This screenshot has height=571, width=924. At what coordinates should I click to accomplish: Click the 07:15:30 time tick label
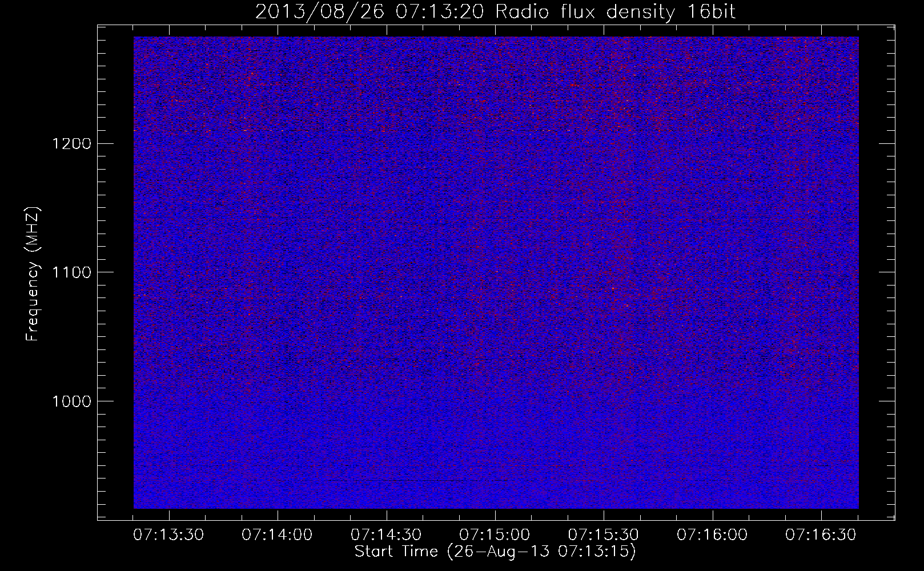point(604,534)
